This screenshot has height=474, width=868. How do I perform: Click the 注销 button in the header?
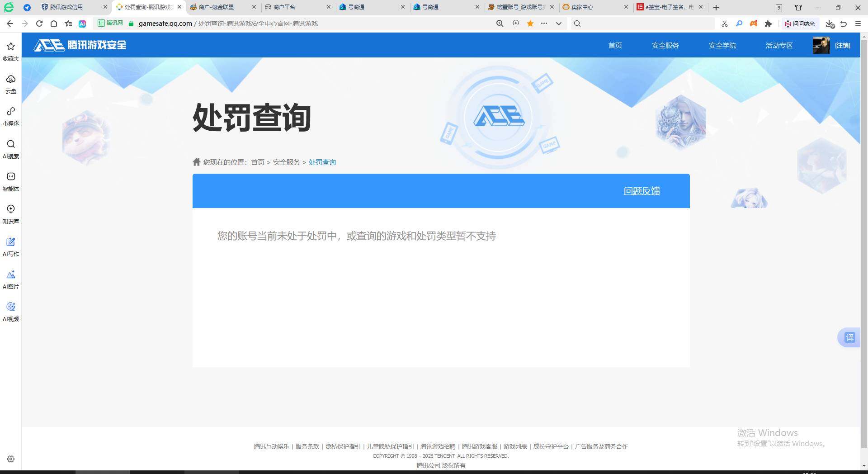coord(842,45)
